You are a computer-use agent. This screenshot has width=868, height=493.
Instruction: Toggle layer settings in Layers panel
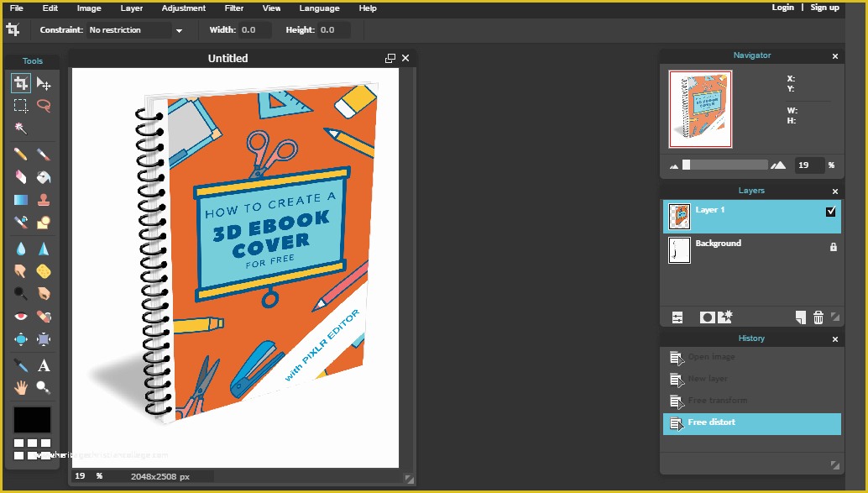677,317
